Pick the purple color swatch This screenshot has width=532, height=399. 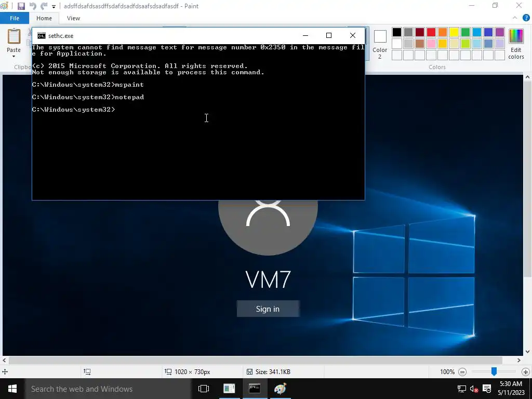point(500,32)
